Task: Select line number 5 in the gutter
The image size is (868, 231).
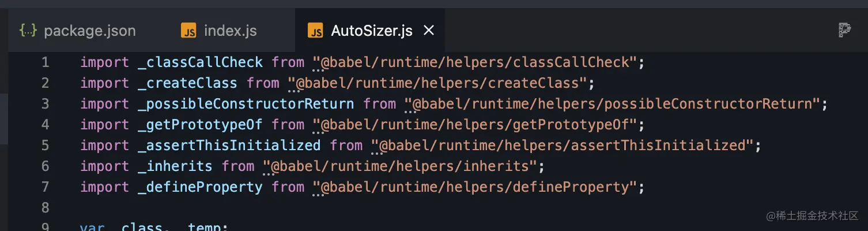Action: tap(45, 146)
